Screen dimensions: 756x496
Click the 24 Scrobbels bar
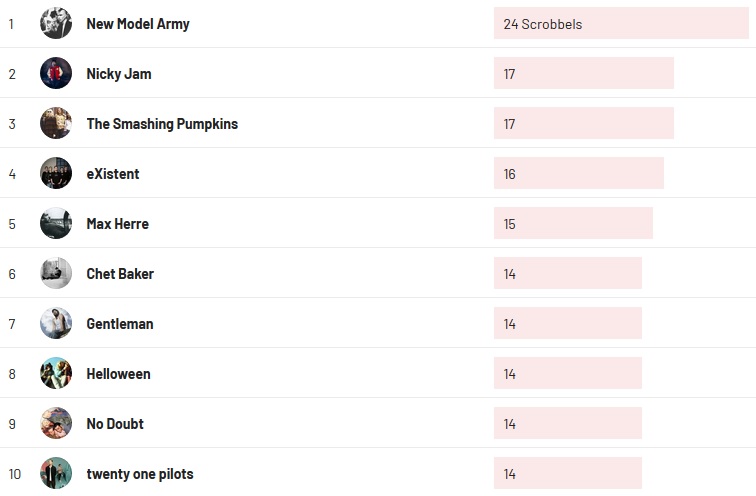click(620, 23)
